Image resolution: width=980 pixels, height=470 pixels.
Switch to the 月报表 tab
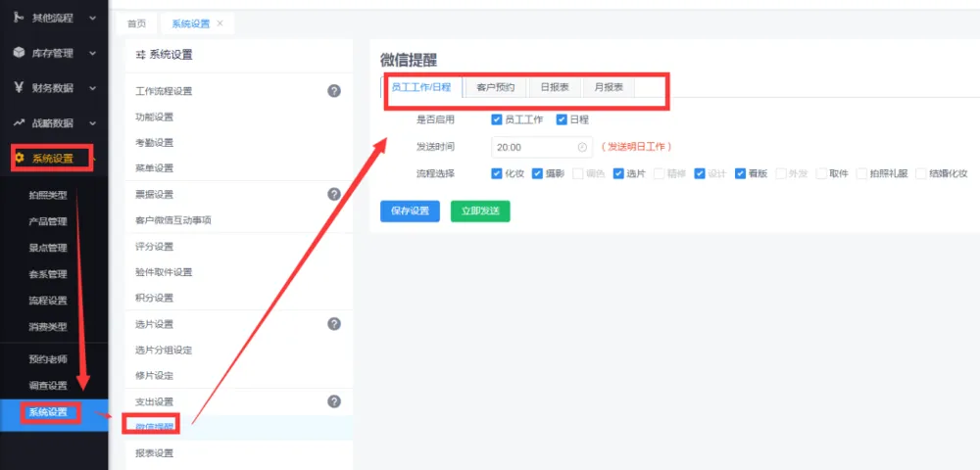click(x=609, y=87)
